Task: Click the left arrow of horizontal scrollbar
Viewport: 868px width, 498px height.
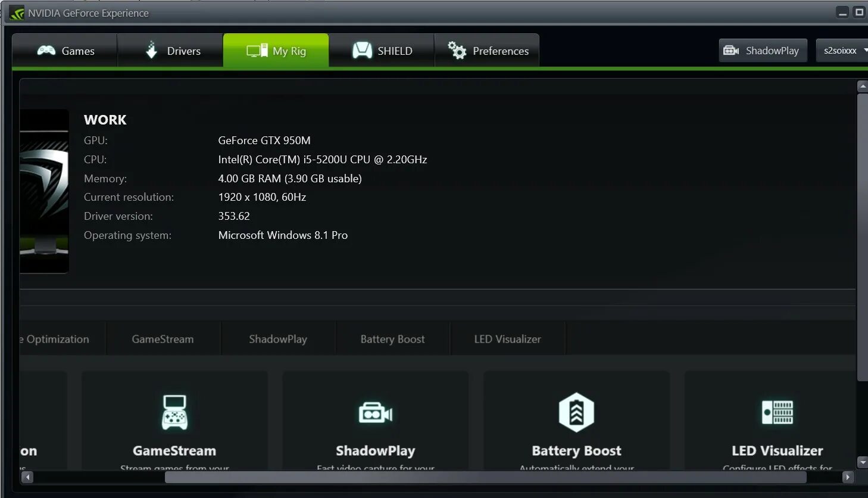Action: 27,477
